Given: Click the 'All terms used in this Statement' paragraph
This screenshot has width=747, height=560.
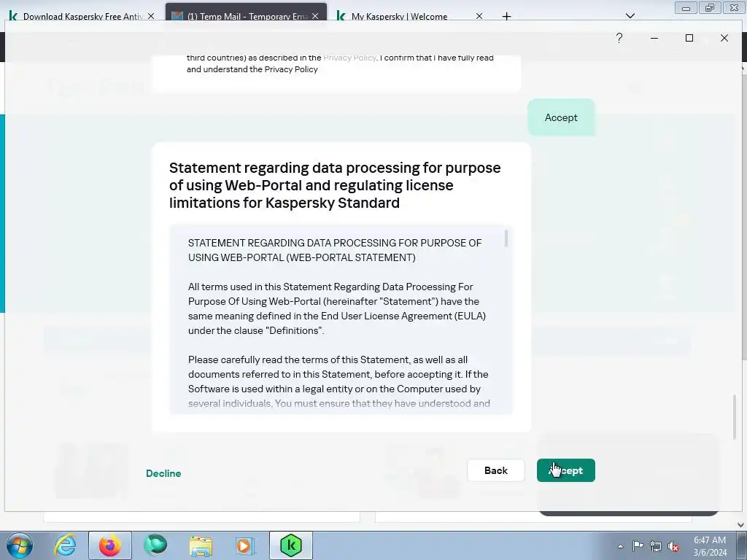Looking at the screenshot, I should [337, 308].
